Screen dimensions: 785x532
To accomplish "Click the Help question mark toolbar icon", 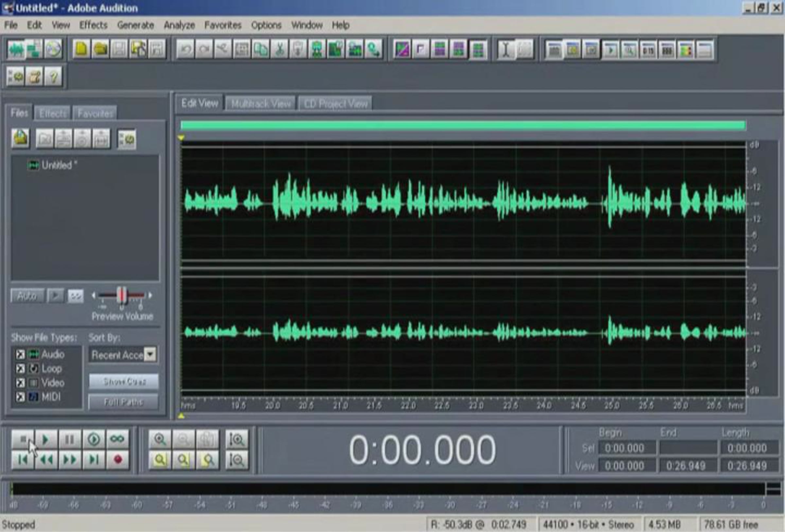I will pos(53,76).
